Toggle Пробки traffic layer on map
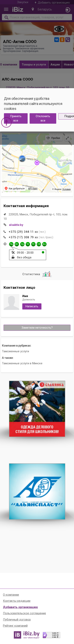 coord(53,138)
